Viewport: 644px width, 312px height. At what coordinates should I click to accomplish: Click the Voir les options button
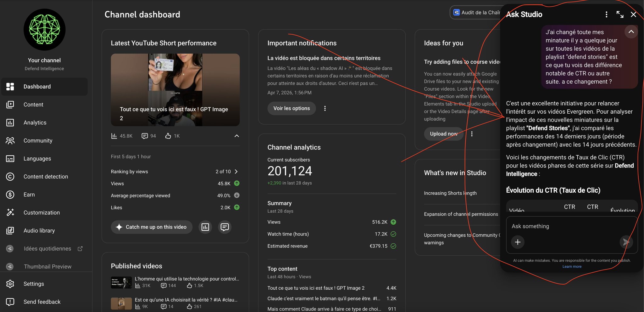291,108
